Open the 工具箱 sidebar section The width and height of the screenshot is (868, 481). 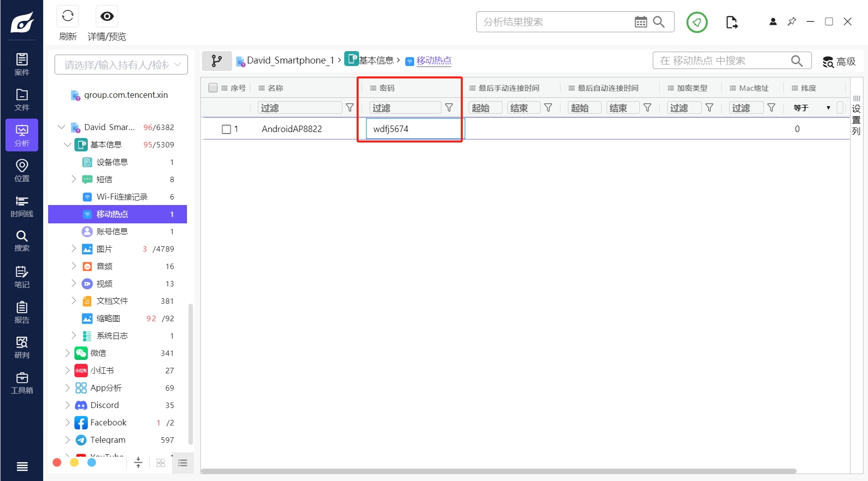click(x=22, y=383)
